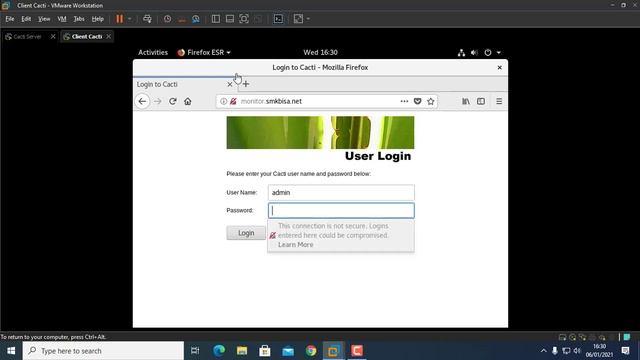Enter full screen mode icon in VMware
The width and height of the screenshot is (640, 360).
click(244, 19)
